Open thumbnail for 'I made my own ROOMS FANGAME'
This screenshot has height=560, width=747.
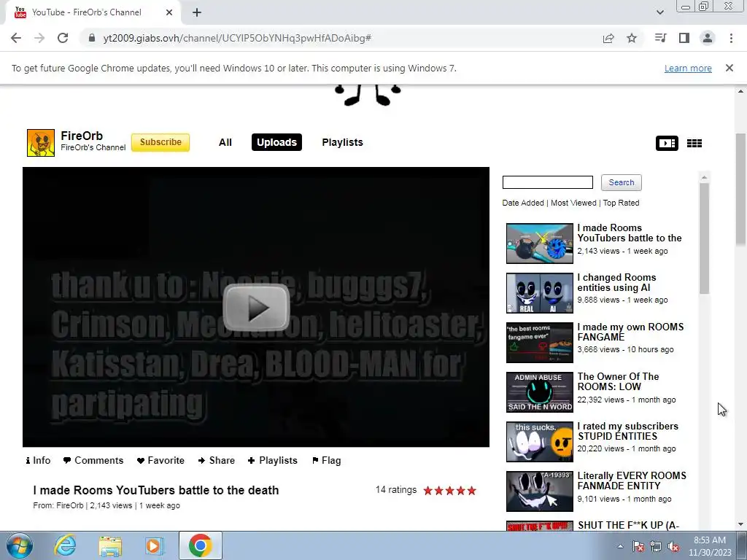coord(540,343)
